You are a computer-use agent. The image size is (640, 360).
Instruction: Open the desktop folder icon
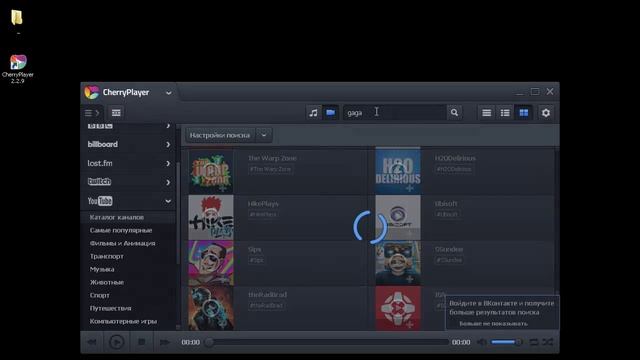(17, 18)
